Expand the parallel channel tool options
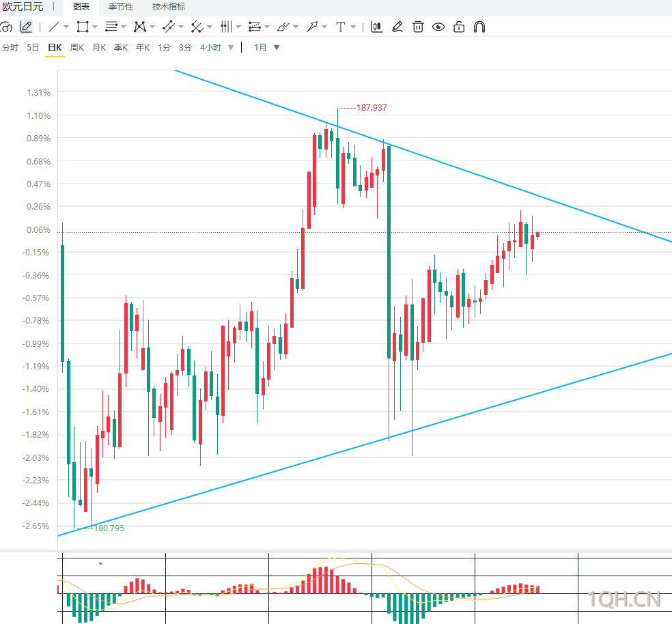Screen dimensions: 672x624 pyautogui.click(x=181, y=27)
